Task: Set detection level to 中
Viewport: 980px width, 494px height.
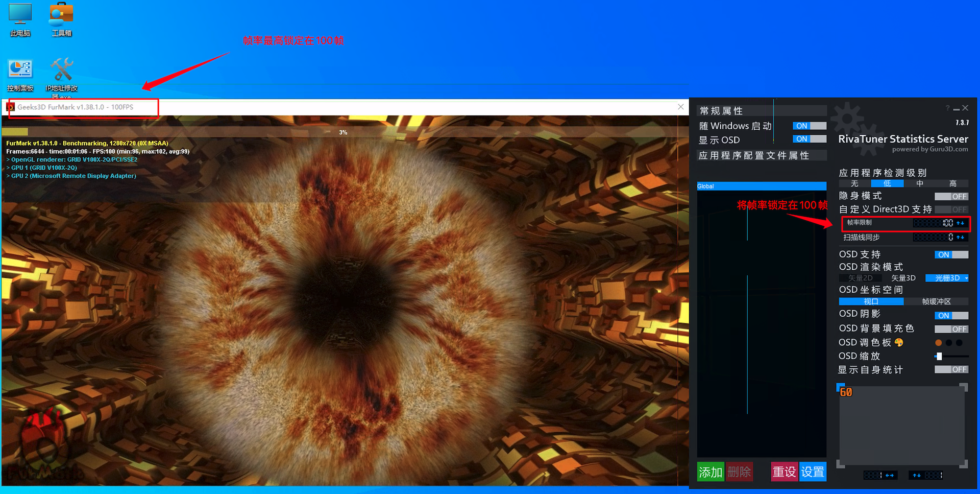Action: point(920,184)
